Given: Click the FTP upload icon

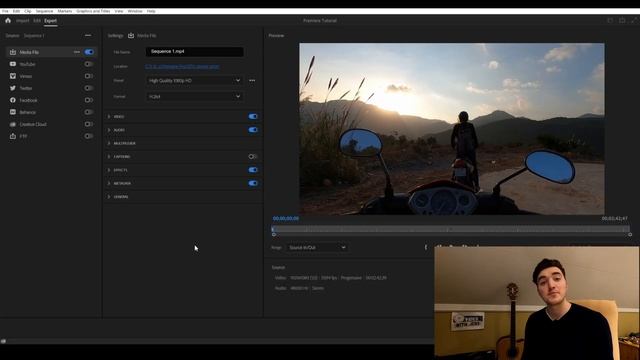Looking at the screenshot, I should 13,136.
